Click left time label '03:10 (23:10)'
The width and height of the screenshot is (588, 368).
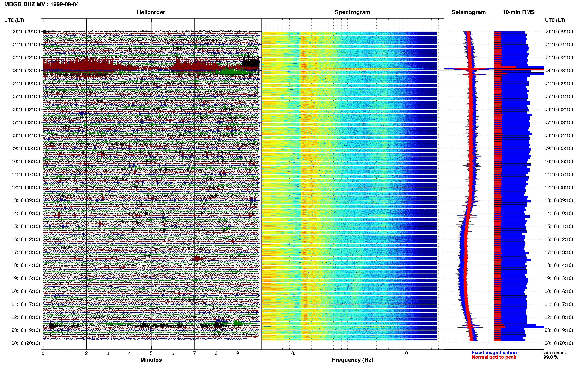(26, 71)
